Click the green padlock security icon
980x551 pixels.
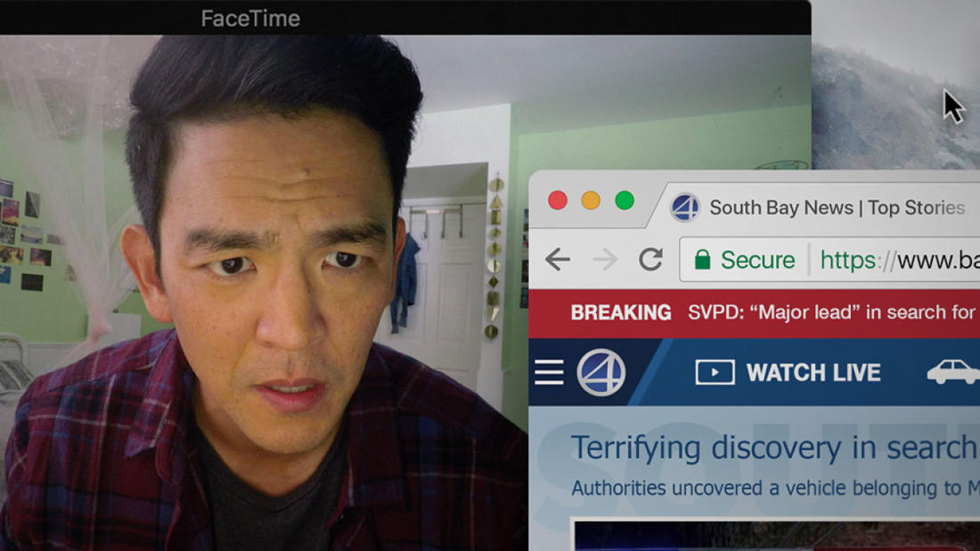click(x=703, y=260)
